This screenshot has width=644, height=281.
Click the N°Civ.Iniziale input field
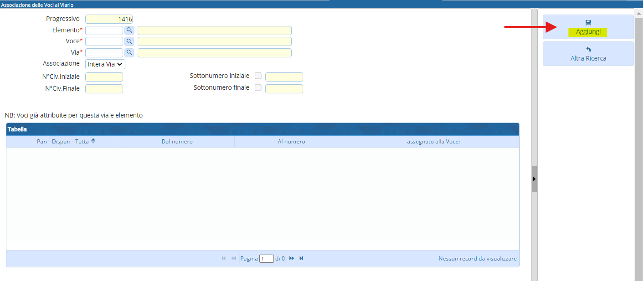104,77
